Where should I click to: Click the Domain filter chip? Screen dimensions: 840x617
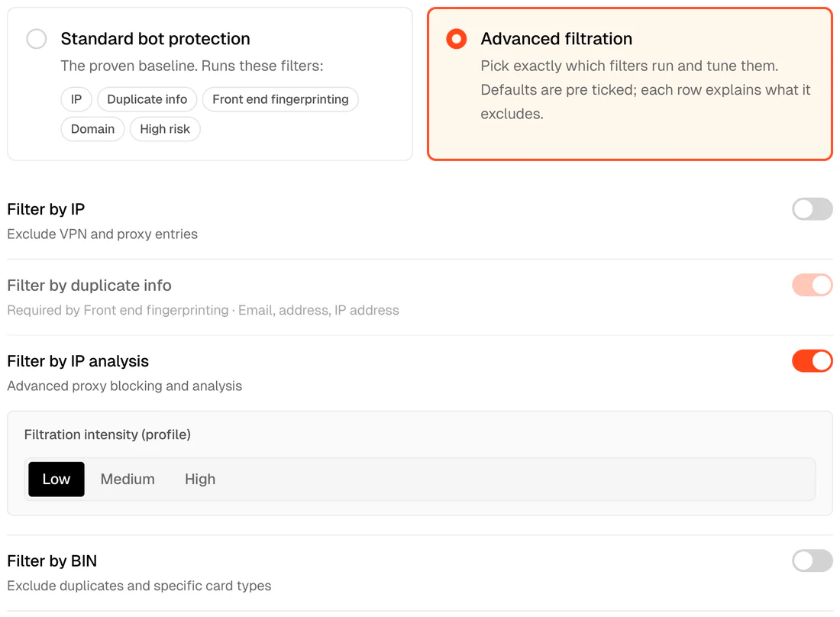pos(92,129)
